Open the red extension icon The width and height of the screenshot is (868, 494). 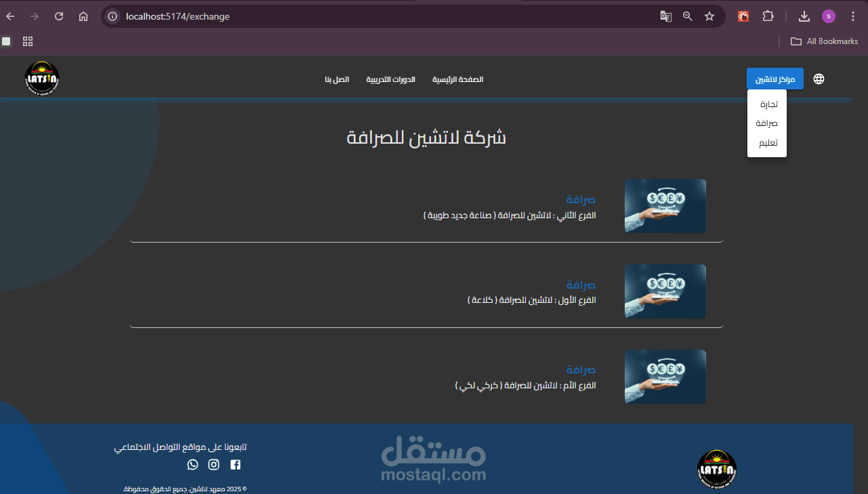pos(743,16)
